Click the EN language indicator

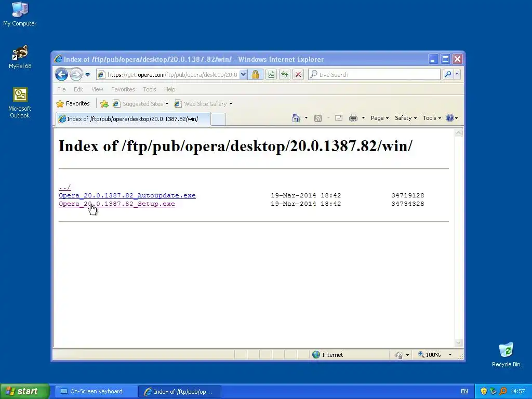tap(464, 392)
